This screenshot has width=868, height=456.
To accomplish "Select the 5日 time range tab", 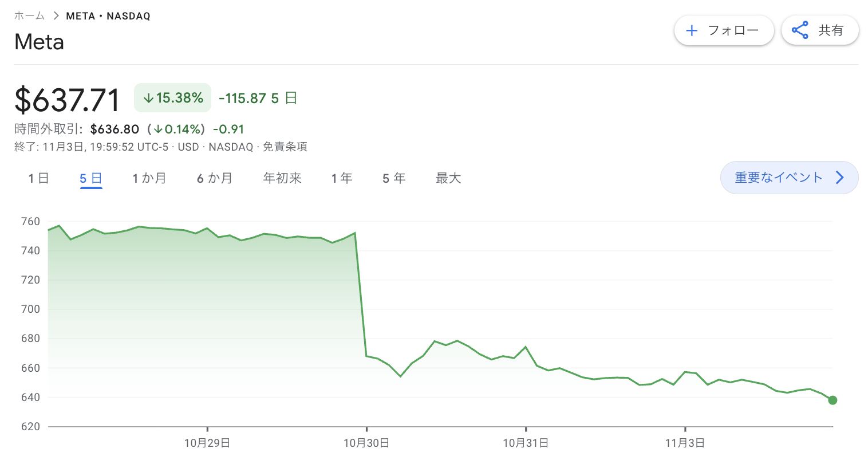I will pos(91,179).
